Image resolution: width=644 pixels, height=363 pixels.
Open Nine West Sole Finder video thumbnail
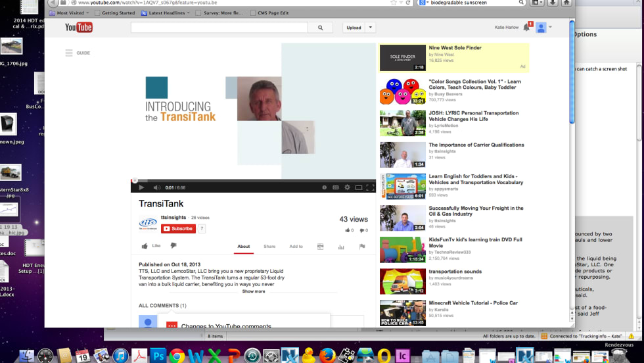402,58
